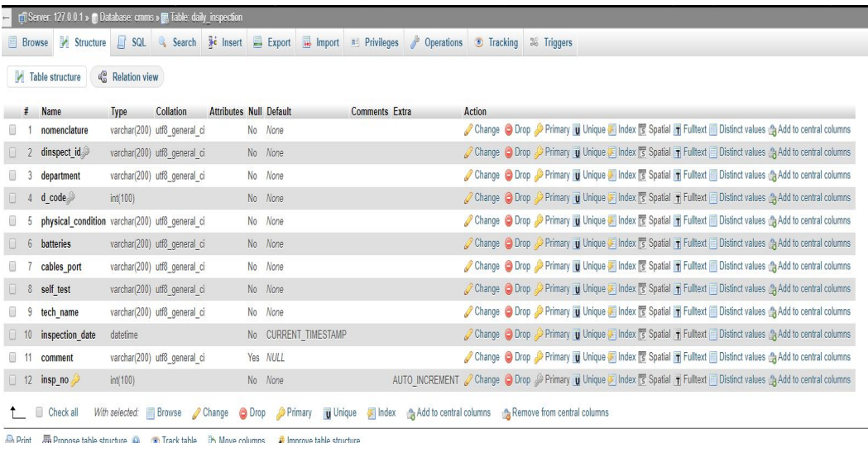Click the Distinct values icon for self_test
Viewport: 868px width, 458px height.
click(x=713, y=289)
